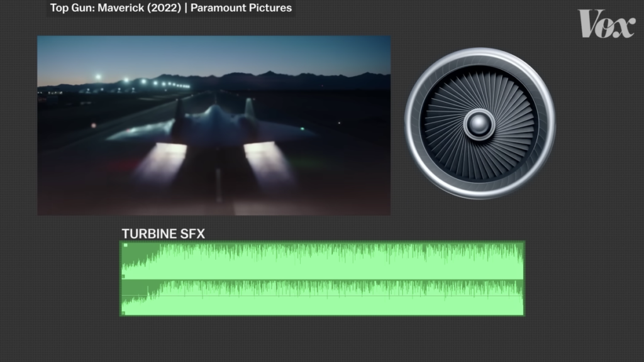Click the divider line between waveform channels
This screenshot has width=644, height=362.
click(x=322, y=279)
